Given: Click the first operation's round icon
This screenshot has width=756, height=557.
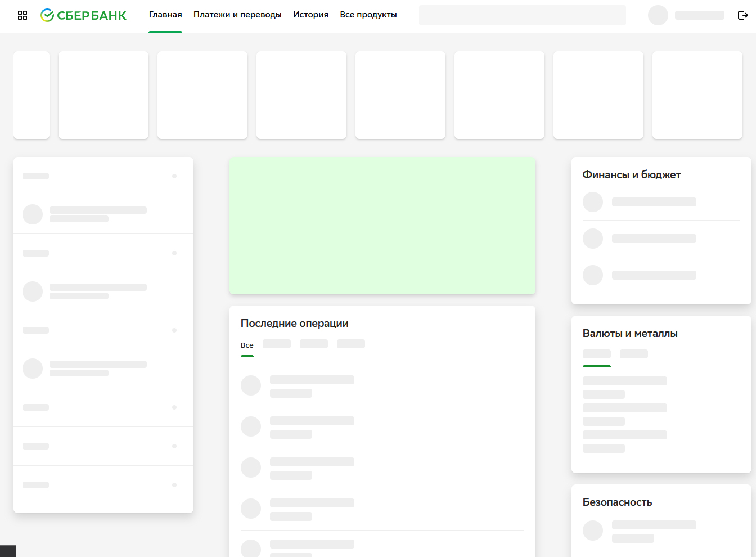Looking at the screenshot, I should pyautogui.click(x=251, y=386).
